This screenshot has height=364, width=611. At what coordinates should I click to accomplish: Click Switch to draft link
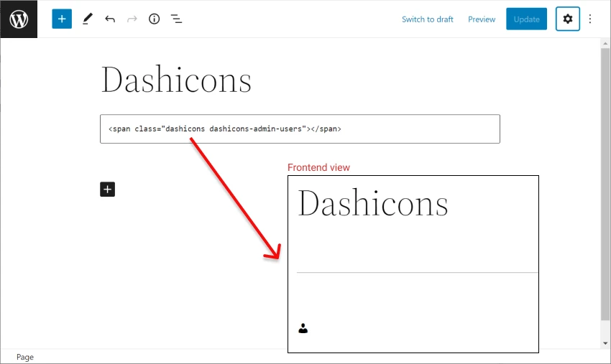428,19
